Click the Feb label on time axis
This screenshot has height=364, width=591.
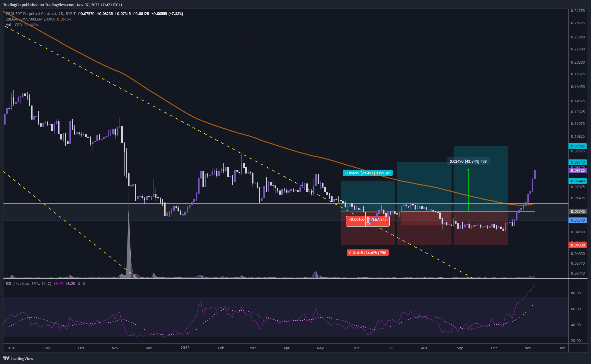[221, 348]
